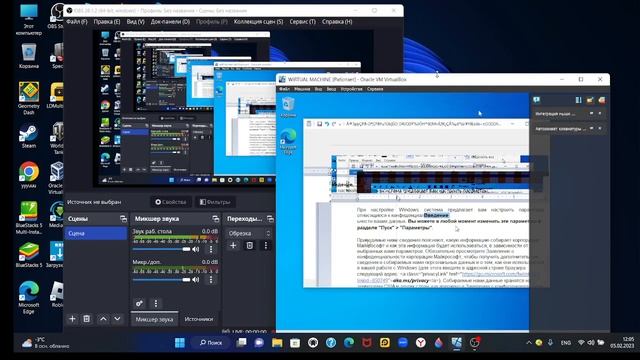Viewport: 640px width, 360px height.
Task: Click the Свойства button in OBS
Action: (x=171, y=202)
